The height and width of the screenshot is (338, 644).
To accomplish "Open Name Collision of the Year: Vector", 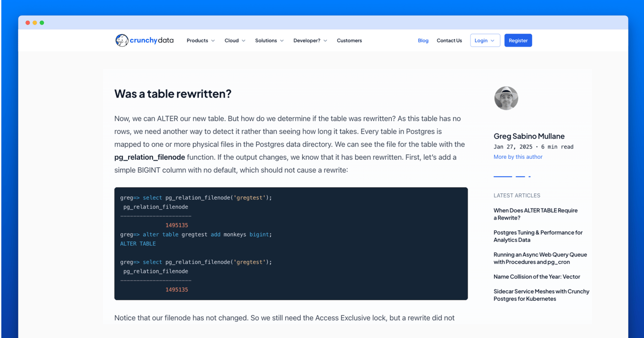I will click(537, 277).
